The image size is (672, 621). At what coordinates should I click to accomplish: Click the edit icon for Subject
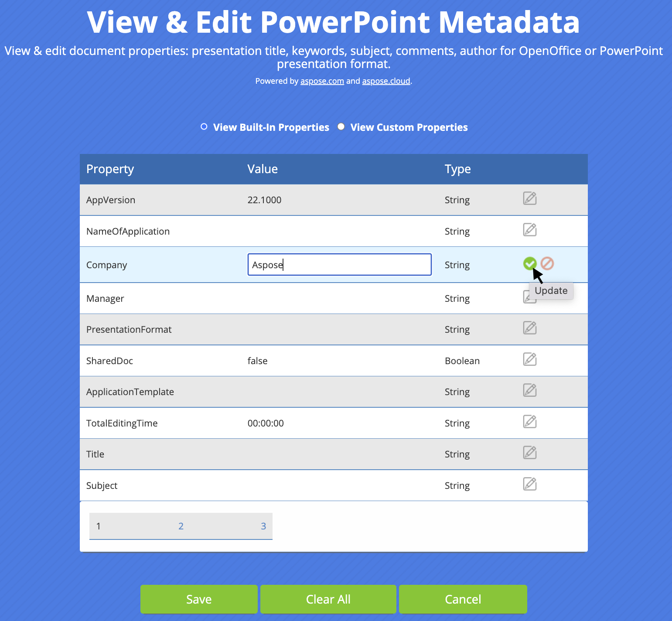[529, 484]
